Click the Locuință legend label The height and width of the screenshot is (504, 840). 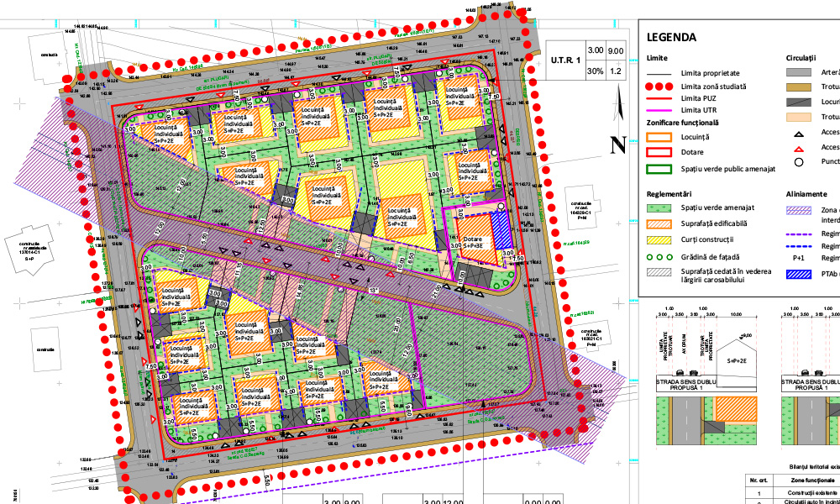[695, 138]
